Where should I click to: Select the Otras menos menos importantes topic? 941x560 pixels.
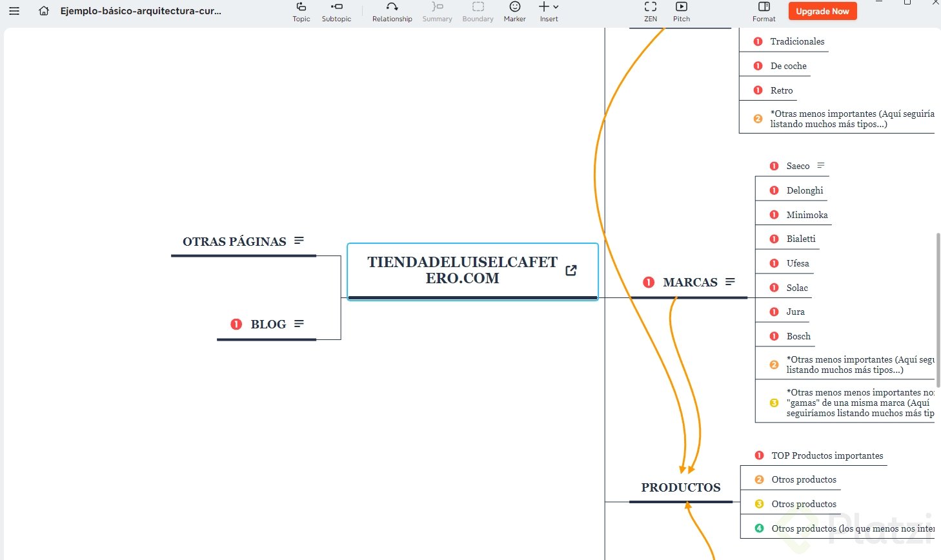(x=860, y=403)
